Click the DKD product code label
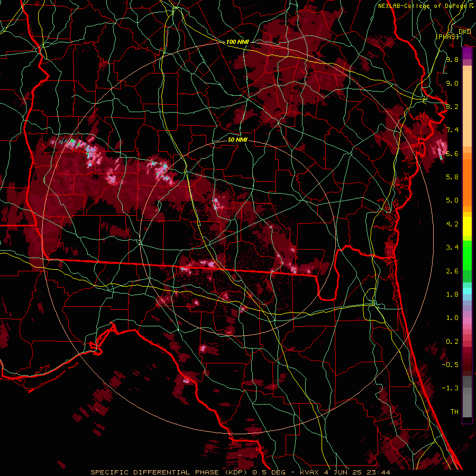 pyautogui.click(x=464, y=31)
